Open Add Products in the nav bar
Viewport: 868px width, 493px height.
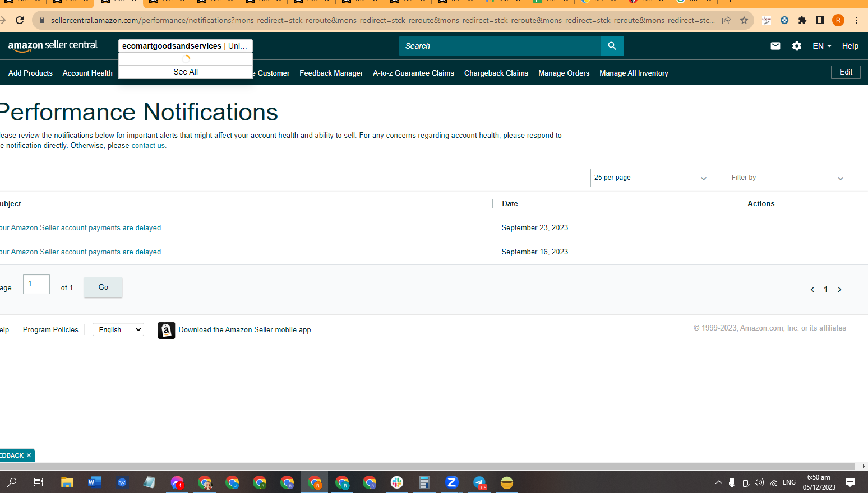[x=30, y=73]
